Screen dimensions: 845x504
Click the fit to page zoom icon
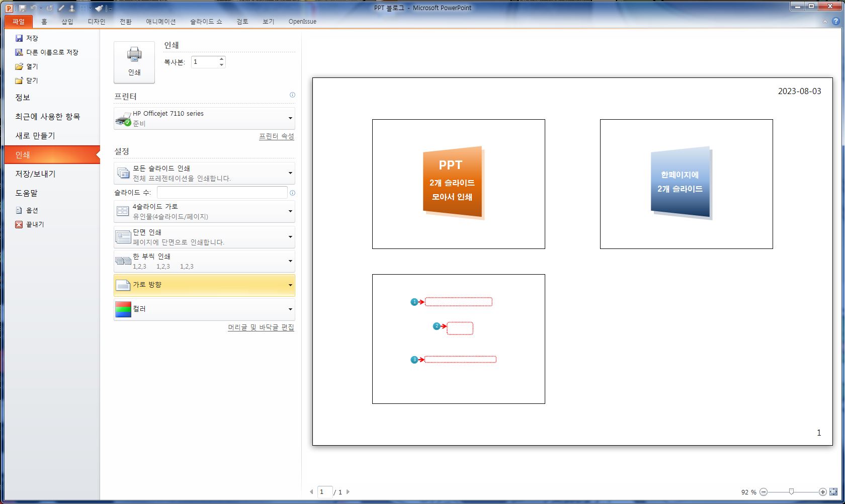833,492
